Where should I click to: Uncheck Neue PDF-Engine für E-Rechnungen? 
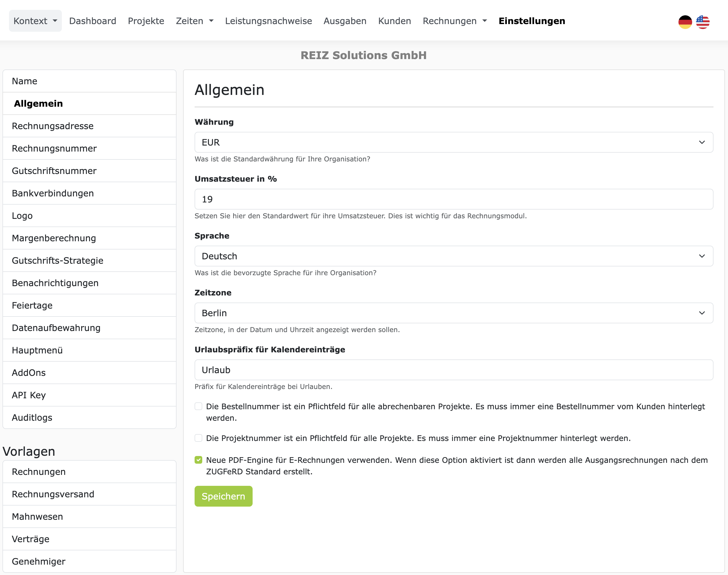198,460
